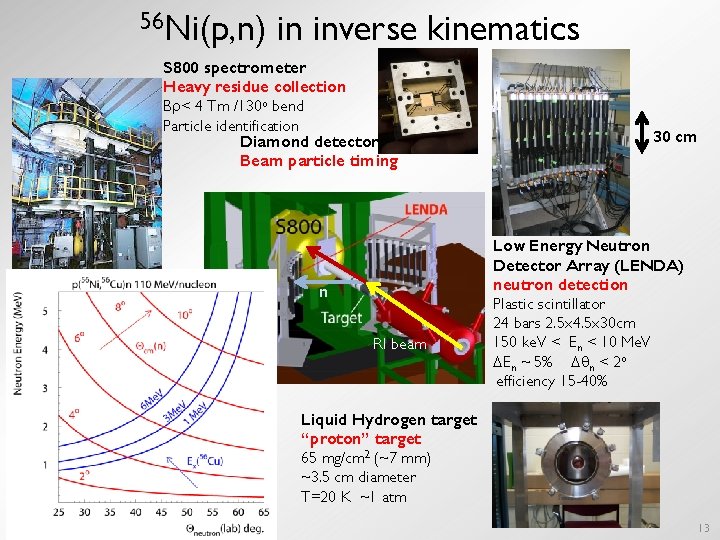Click the 'Θneutron(lab) deg.' axis label
Image resolution: width=720 pixels, height=540 pixels.
tap(225, 529)
